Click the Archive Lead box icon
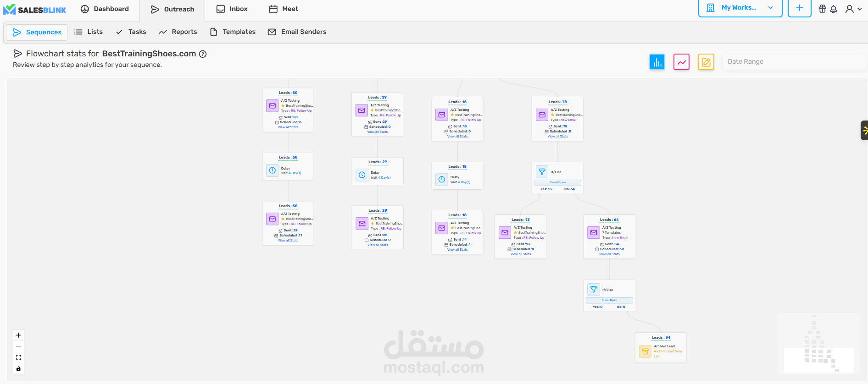Image resolution: width=868 pixels, height=384 pixels. click(645, 351)
